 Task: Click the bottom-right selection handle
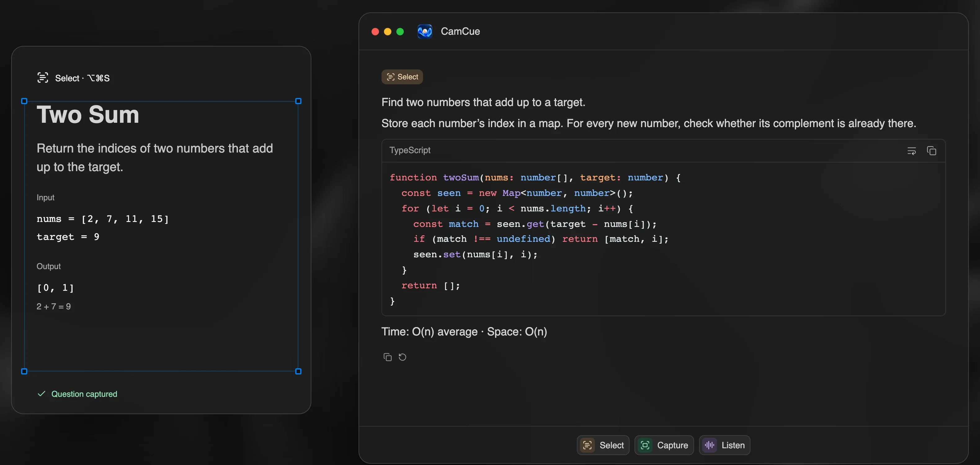tap(298, 371)
